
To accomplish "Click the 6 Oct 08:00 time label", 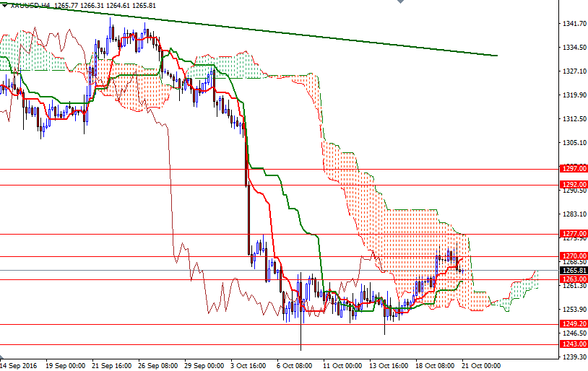I will (295, 365).
